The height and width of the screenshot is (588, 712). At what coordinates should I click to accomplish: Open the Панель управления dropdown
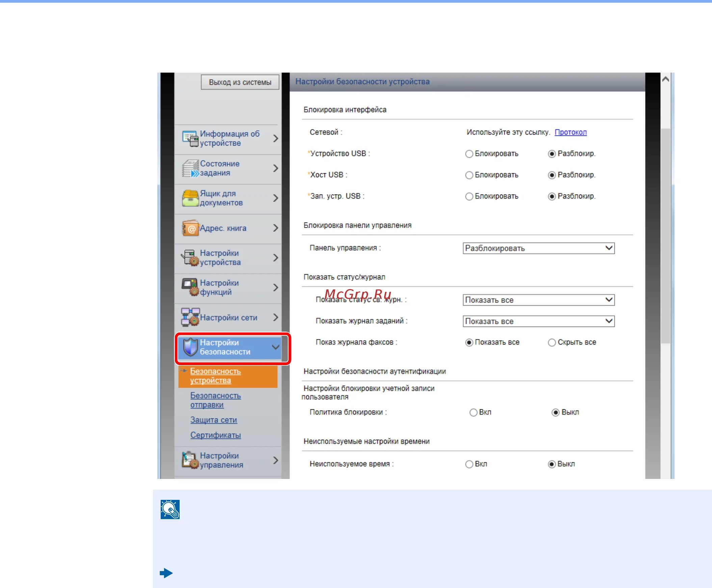pyautogui.click(x=538, y=248)
